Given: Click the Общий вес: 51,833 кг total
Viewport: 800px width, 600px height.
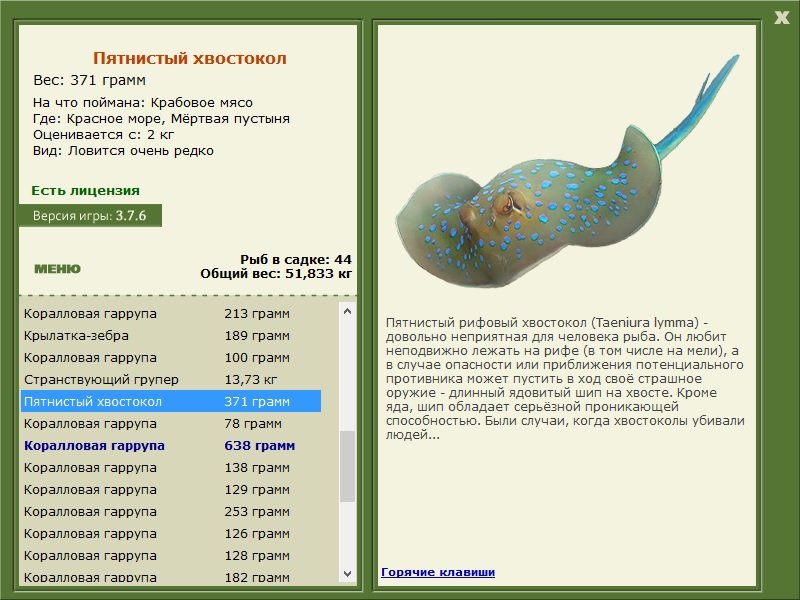Looking at the screenshot, I should 276,273.
